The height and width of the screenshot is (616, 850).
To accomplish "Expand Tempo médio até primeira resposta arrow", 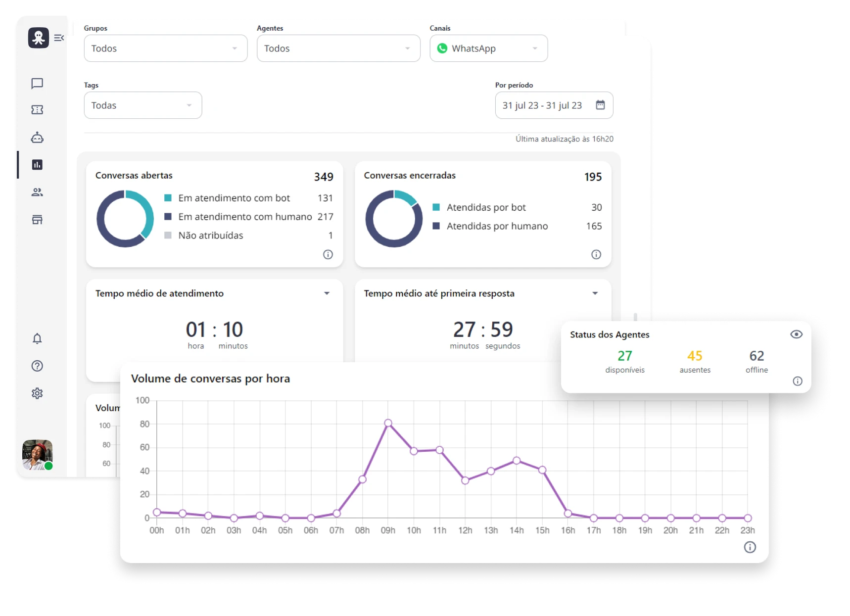I will (595, 293).
